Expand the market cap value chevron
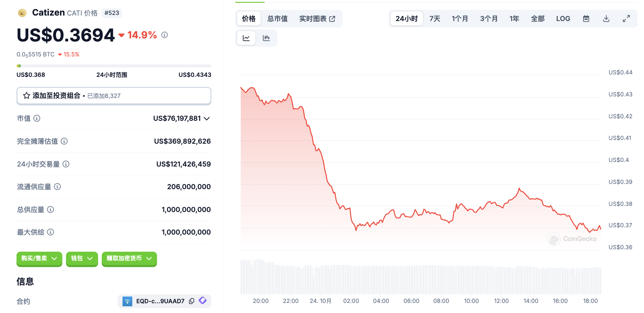 207,118
